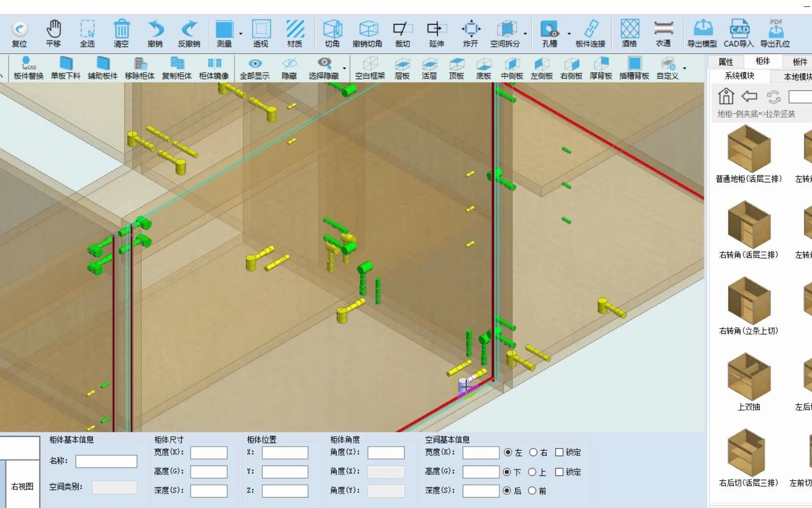Expand the 选择隐藏 dropdown arrow

(x=344, y=68)
